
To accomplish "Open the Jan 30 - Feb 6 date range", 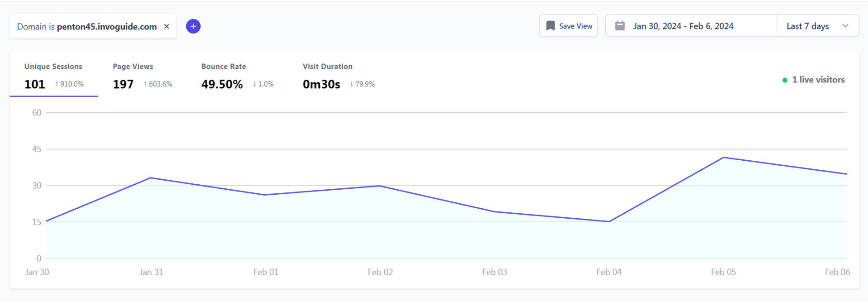I will pos(683,26).
